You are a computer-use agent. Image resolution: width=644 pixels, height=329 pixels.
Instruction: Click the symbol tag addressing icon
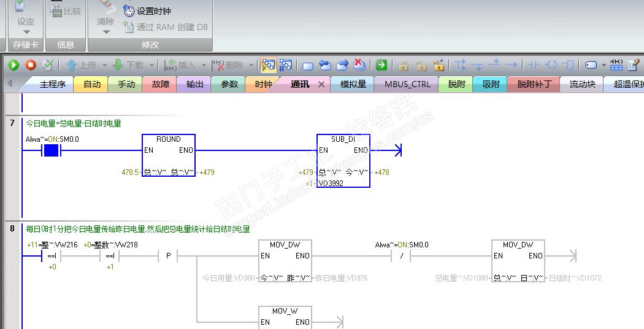591,65
